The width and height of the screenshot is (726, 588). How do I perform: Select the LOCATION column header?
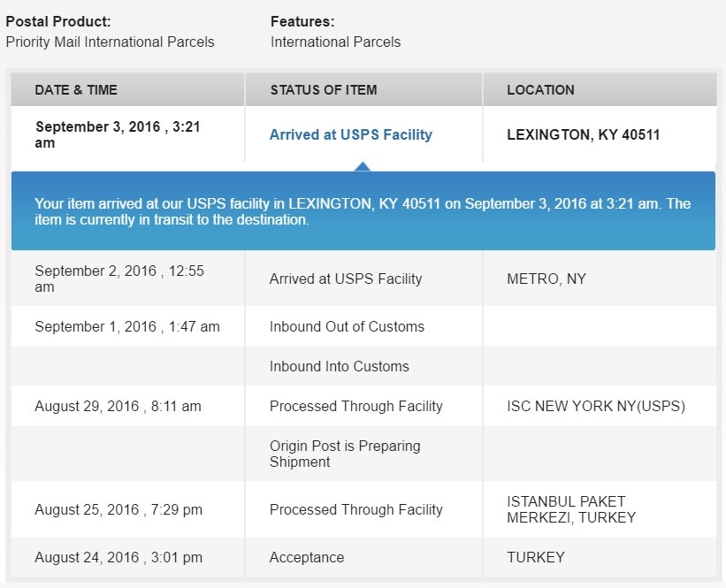click(540, 90)
